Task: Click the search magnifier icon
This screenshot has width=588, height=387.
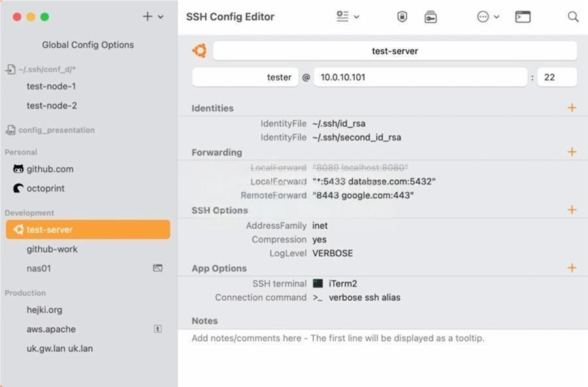Action: point(573,17)
